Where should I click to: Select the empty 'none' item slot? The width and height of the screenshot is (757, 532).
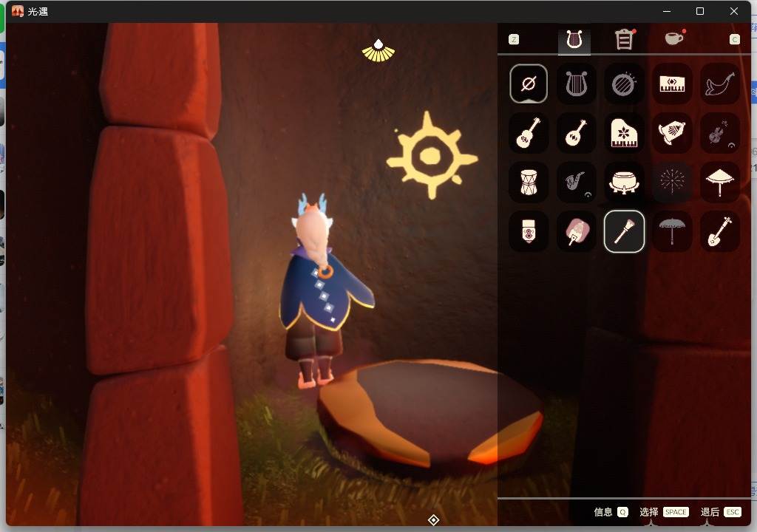[528, 84]
